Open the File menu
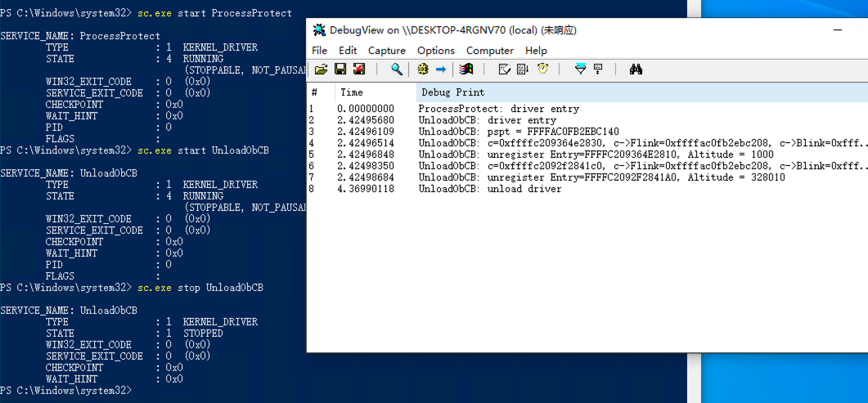Viewport: 868px width, 403px height. (x=319, y=50)
